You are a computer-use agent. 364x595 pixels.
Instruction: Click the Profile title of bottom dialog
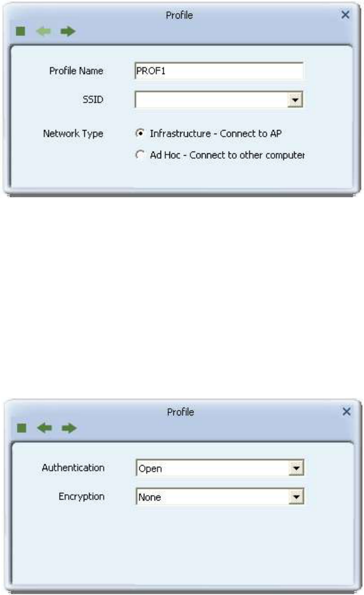pos(180,412)
